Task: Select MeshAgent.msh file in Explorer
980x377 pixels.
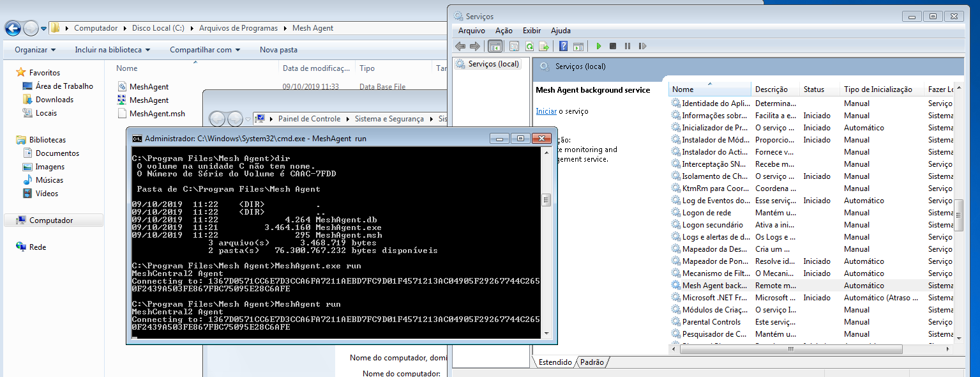Action: click(x=151, y=114)
